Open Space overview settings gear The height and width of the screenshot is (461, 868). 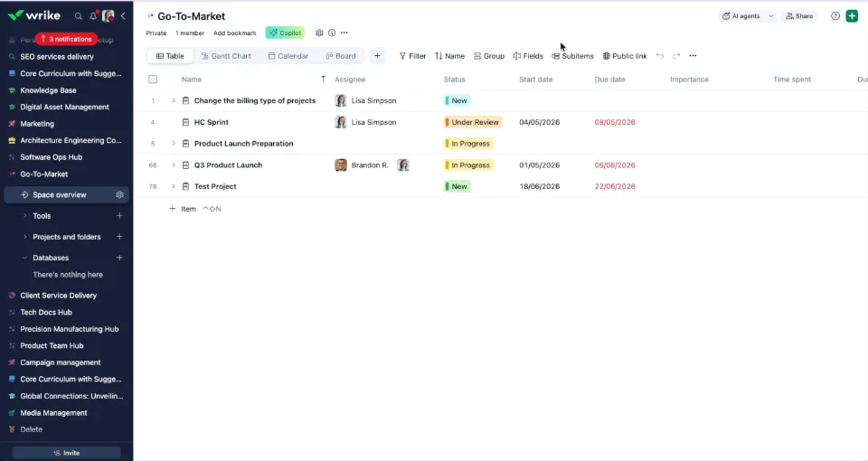click(x=119, y=195)
